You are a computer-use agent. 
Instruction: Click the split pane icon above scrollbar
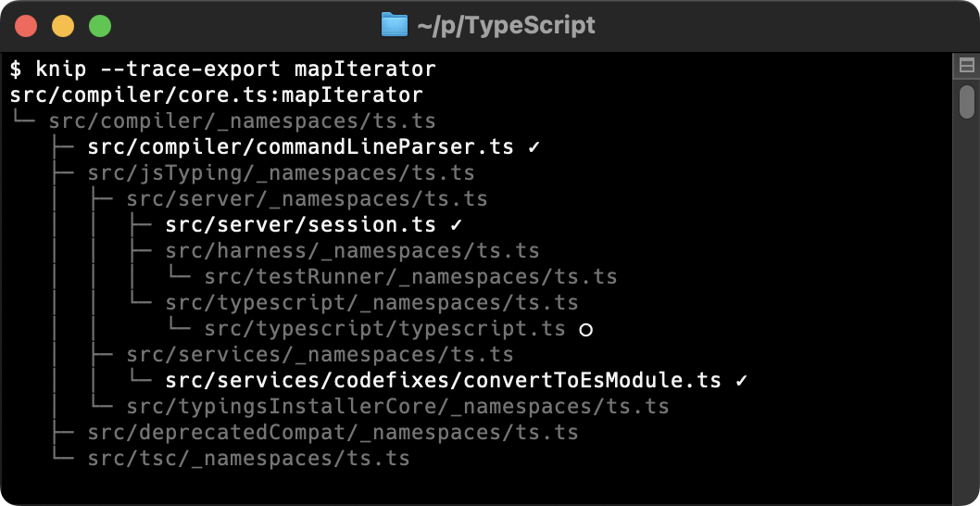(x=966, y=65)
